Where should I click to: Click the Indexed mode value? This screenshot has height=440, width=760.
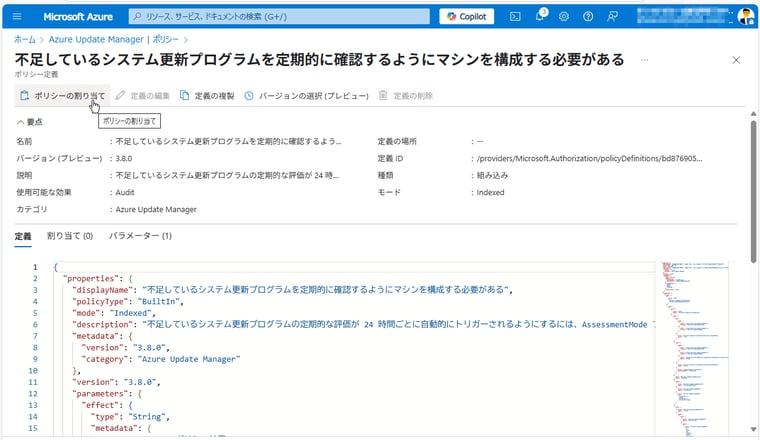tap(491, 192)
